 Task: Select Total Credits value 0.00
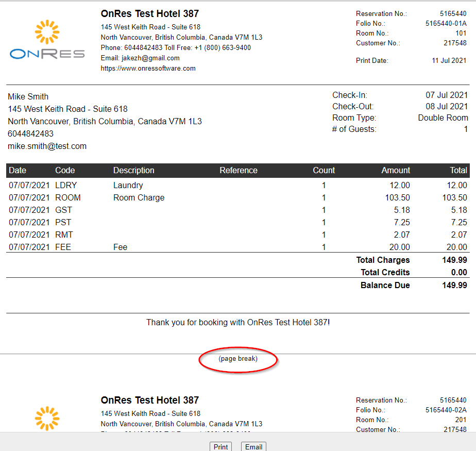[x=459, y=273]
